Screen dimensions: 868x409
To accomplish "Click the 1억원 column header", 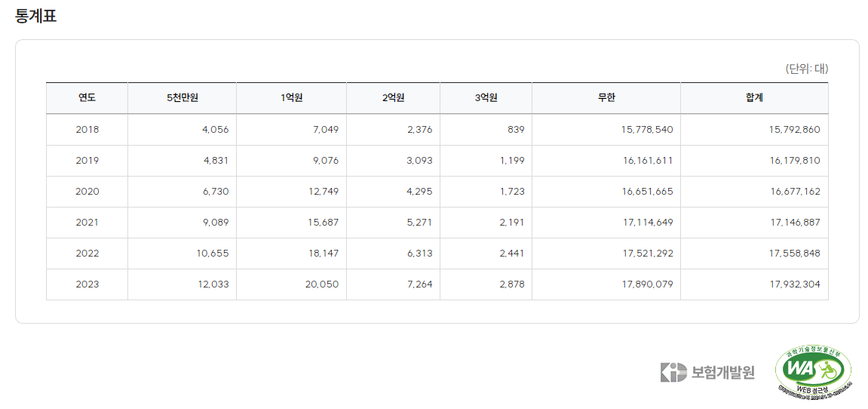I will pyautogui.click(x=291, y=98).
